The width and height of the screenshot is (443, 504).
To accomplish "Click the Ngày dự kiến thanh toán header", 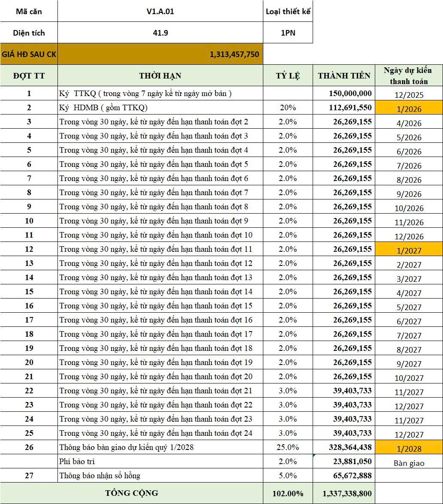I will click(409, 76).
